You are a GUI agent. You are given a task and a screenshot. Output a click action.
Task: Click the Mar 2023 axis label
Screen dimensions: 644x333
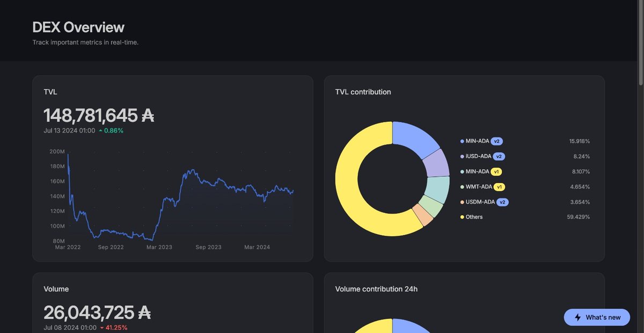coord(159,247)
